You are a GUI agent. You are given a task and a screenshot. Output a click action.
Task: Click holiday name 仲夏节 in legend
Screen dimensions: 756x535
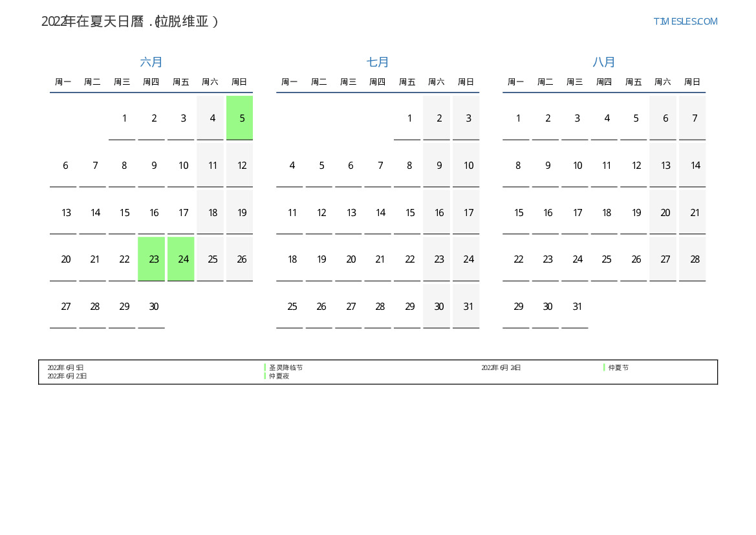coord(618,367)
